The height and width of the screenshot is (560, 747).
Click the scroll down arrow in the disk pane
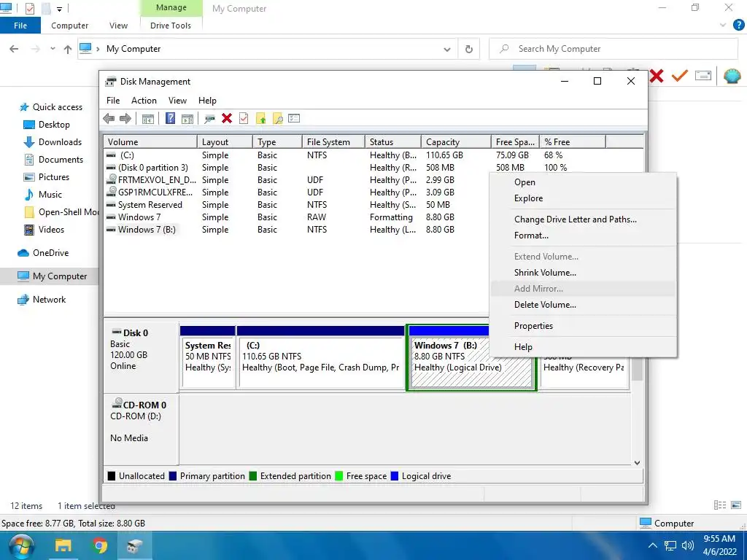(637, 462)
